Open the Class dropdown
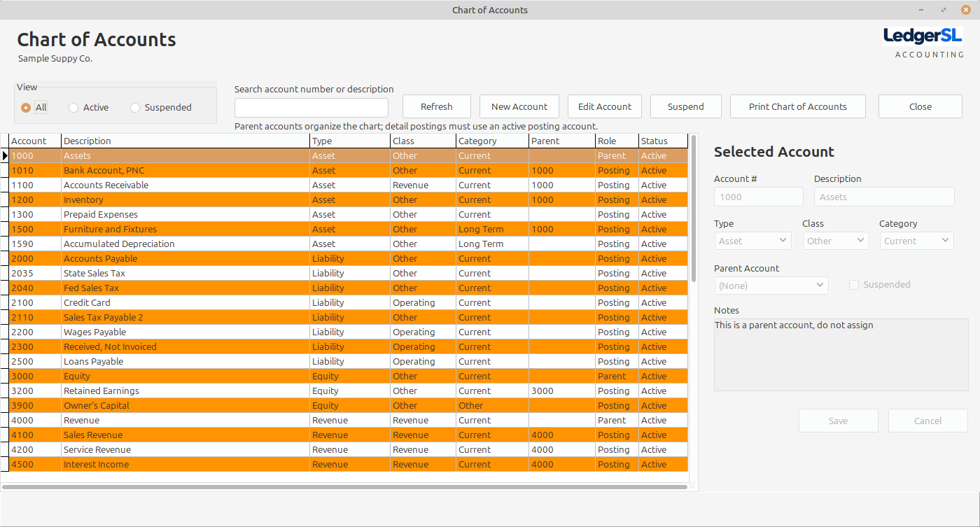The image size is (980, 527). coord(836,241)
